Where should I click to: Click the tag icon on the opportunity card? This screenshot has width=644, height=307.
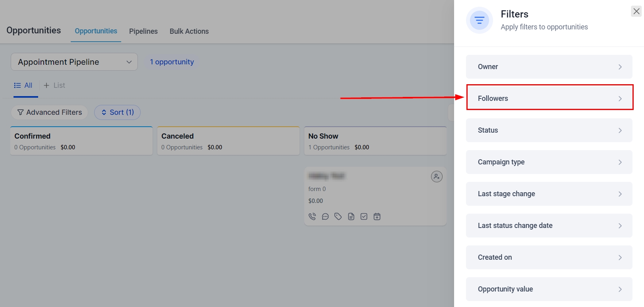tap(338, 216)
